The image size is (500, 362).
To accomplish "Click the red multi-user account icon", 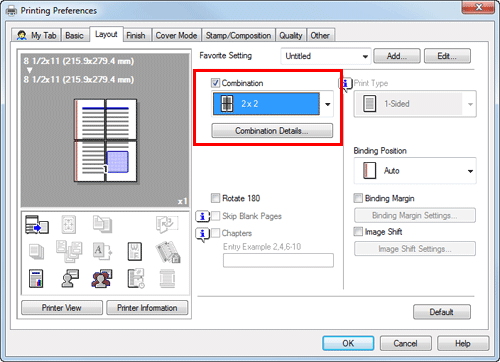I will 102,279.
